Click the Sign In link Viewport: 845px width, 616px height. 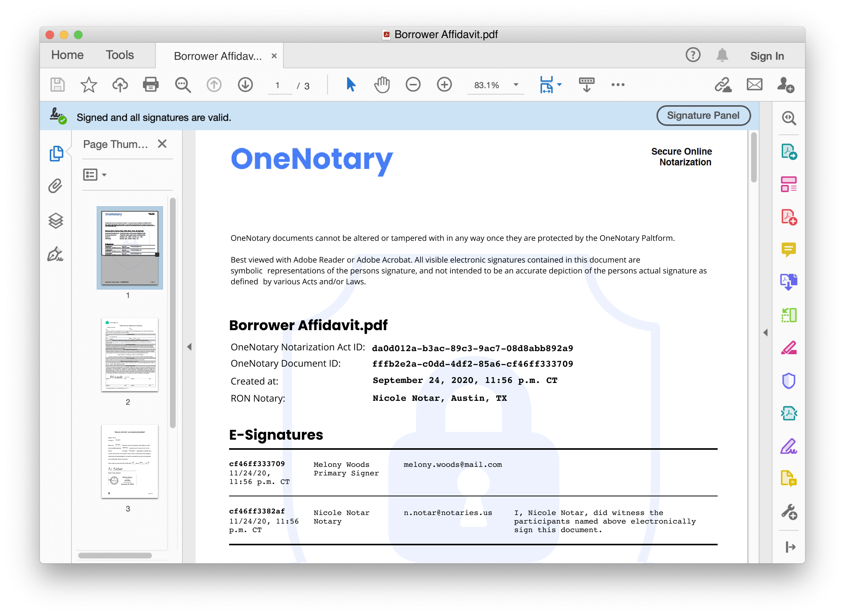[767, 56]
